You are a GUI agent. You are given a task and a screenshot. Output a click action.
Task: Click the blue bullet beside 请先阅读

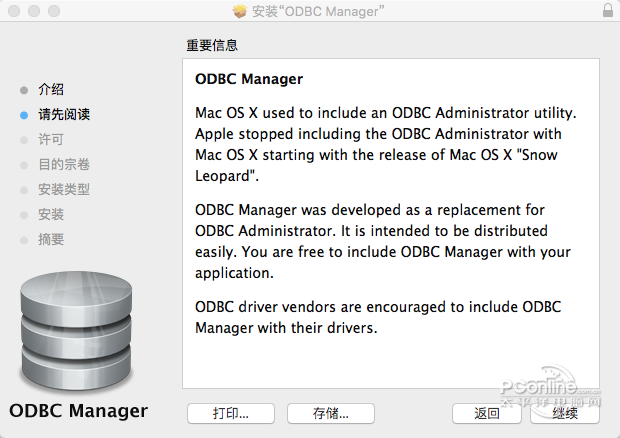click(24, 115)
